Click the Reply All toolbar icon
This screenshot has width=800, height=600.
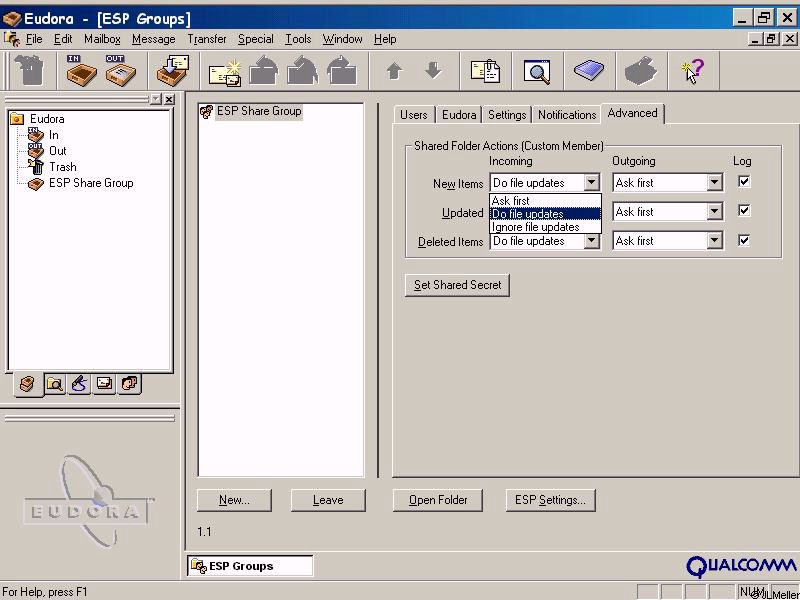point(303,70)
